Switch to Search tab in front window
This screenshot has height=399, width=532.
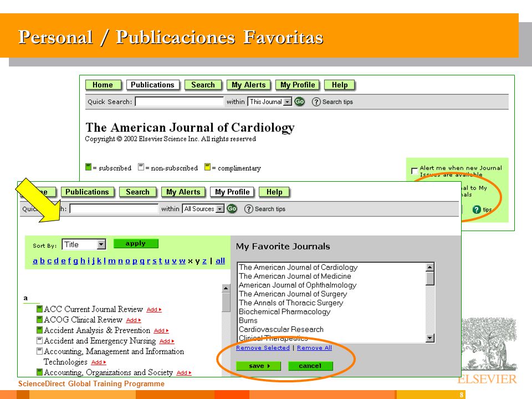pos(138,192)
